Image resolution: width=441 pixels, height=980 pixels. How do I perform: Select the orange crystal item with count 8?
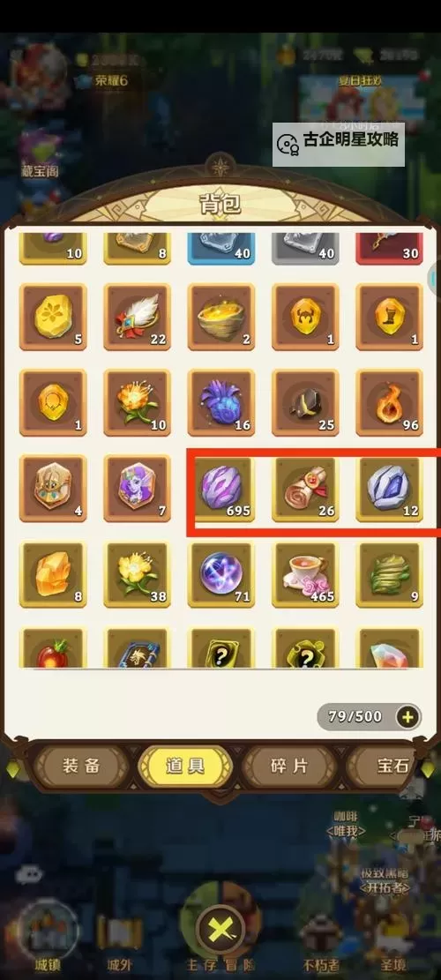pyautogui.click(x=53, y=574)
